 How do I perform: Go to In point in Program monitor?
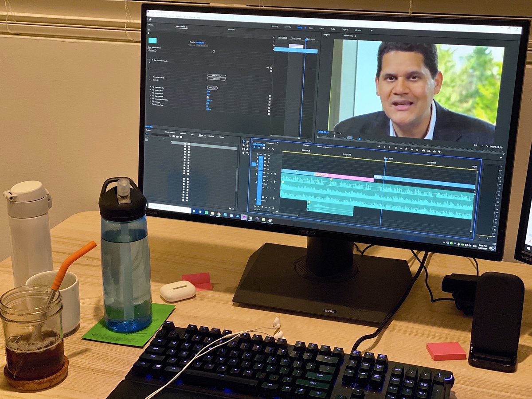[396, 148]
